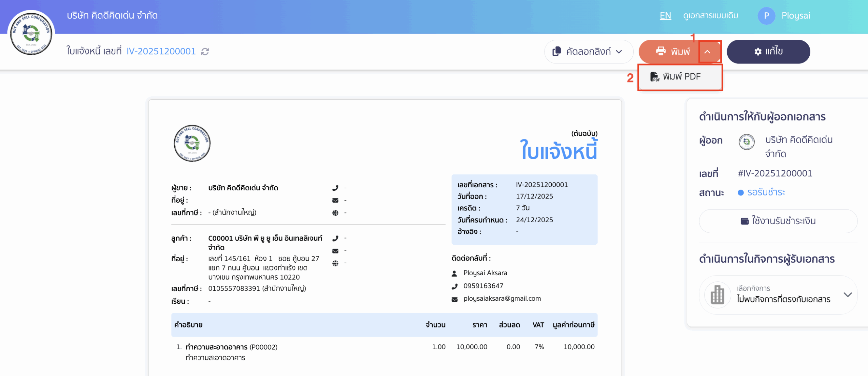
Task: Click the wallet icon on ใช้งานรับชำระเงิน
Action: (745, 221)
